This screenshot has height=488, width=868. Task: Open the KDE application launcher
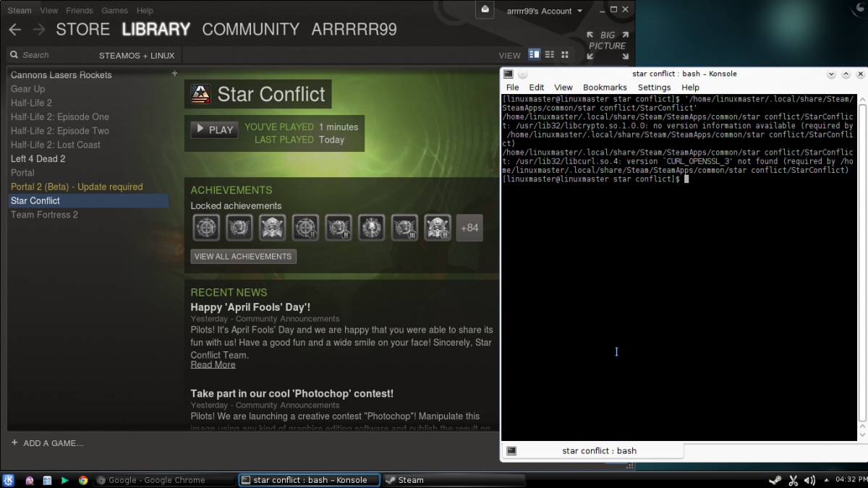(x=9, y=480)
